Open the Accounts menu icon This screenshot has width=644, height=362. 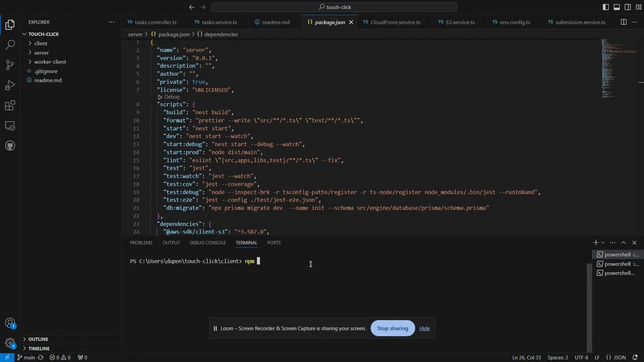click(10, 323)
